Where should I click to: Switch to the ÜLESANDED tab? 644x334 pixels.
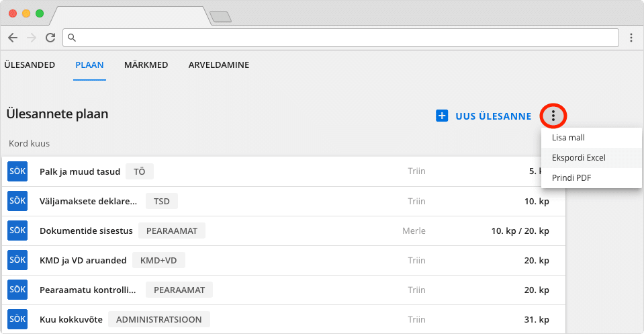pyautogui.click(x=30, y=65)
